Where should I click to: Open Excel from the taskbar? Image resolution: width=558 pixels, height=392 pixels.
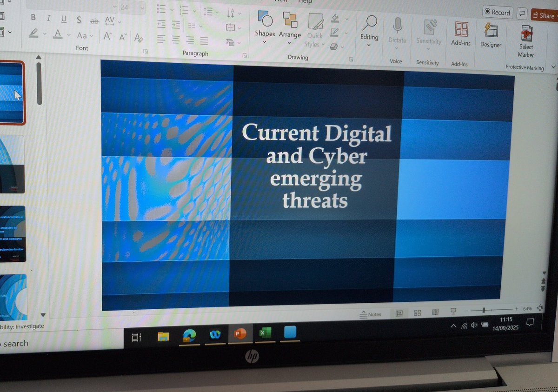pos(265,333)
